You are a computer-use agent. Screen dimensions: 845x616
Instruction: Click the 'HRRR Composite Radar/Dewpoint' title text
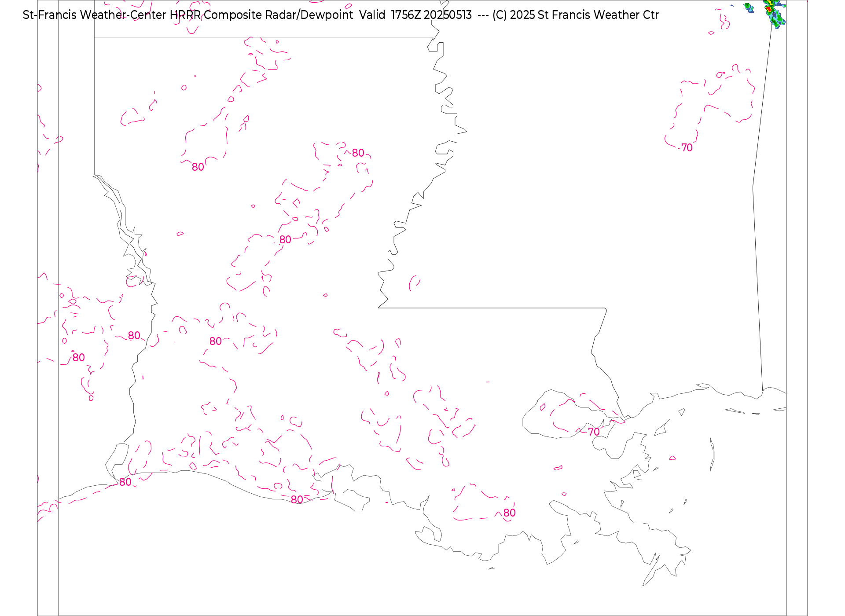click(261, 15)
